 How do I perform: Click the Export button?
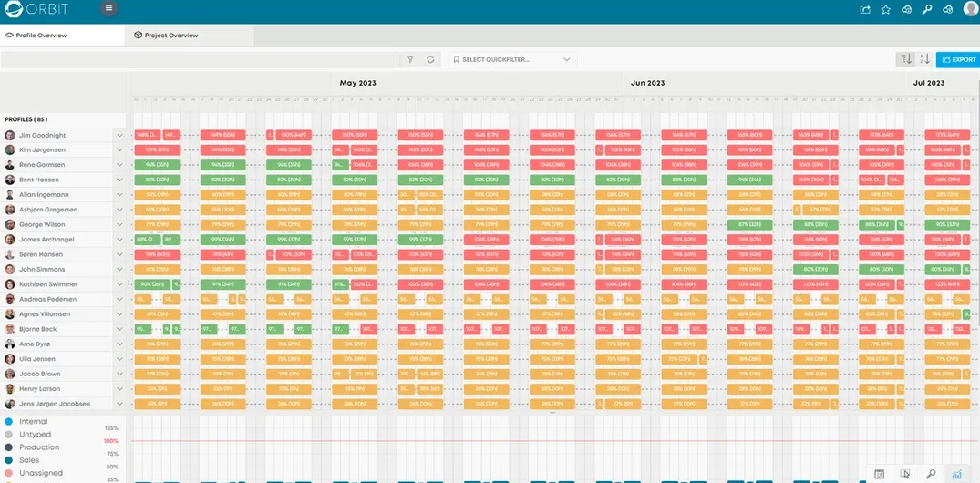[x=958, y=59]
